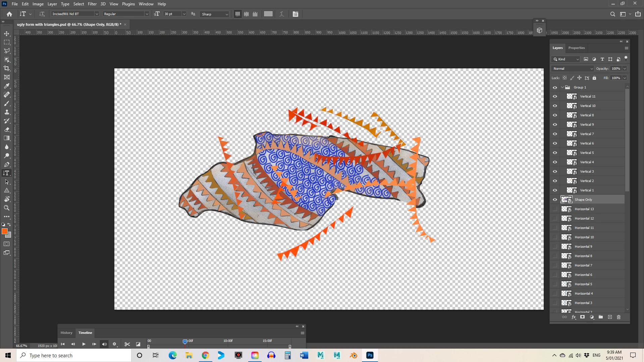Collapse the Group 1 folder

coord(562,87)
